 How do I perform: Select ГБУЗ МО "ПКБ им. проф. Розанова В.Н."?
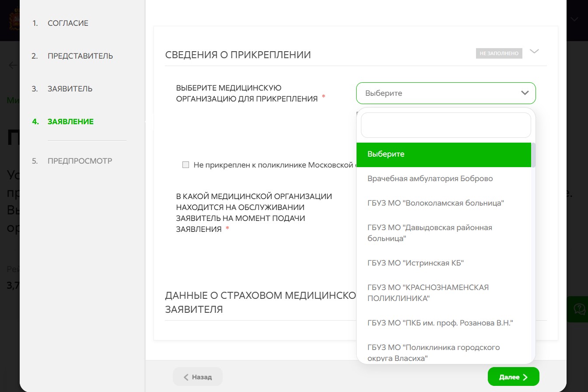point(441,322)
